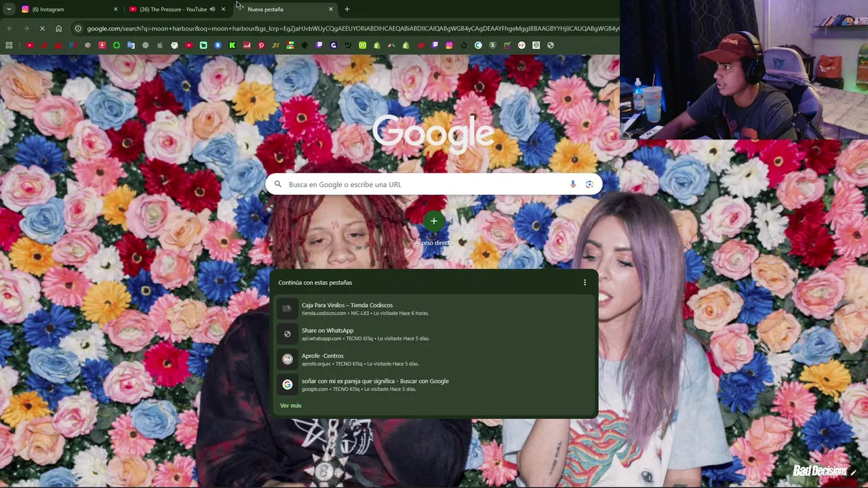Start voice search with microphone icon
The image size is (868, 488).
(x=573, y=184)
